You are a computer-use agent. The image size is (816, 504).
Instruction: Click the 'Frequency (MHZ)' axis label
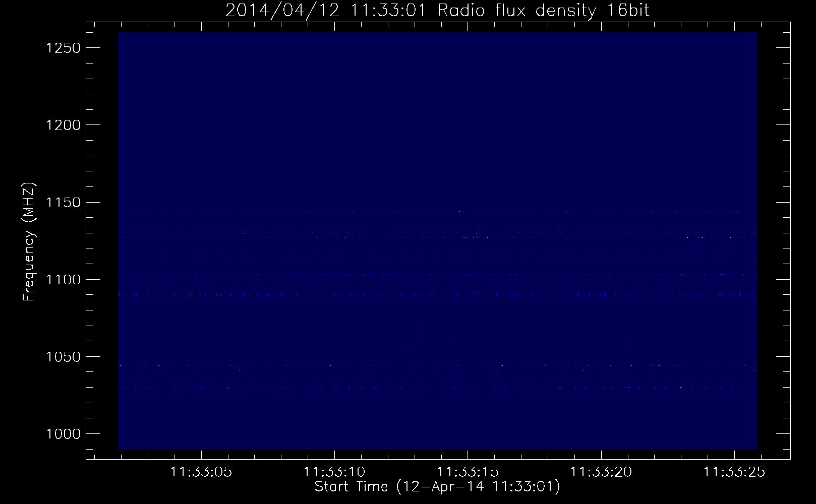[x=29, y=242]
